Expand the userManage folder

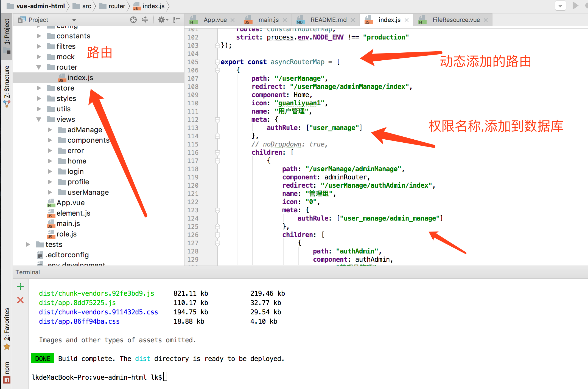click(50, 192)
